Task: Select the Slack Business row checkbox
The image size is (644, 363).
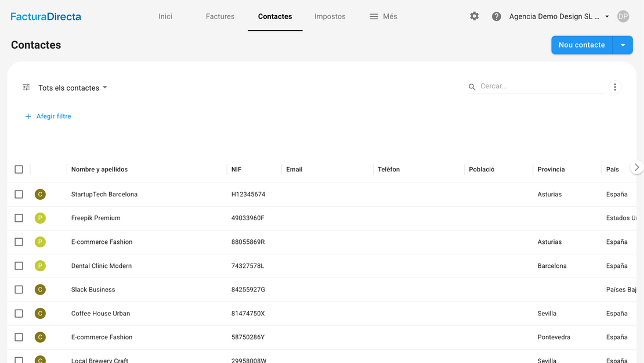Action: 19,290
